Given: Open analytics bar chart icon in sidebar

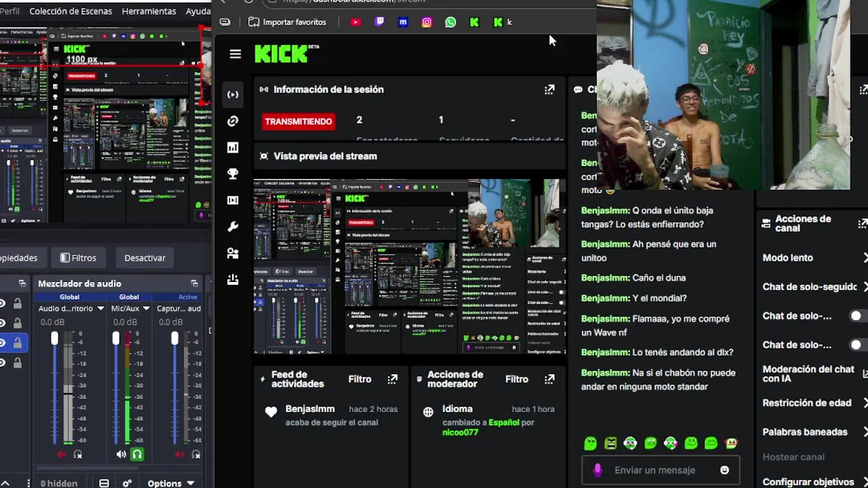Looking at the screenshot, I should click(x=233, y=148).
